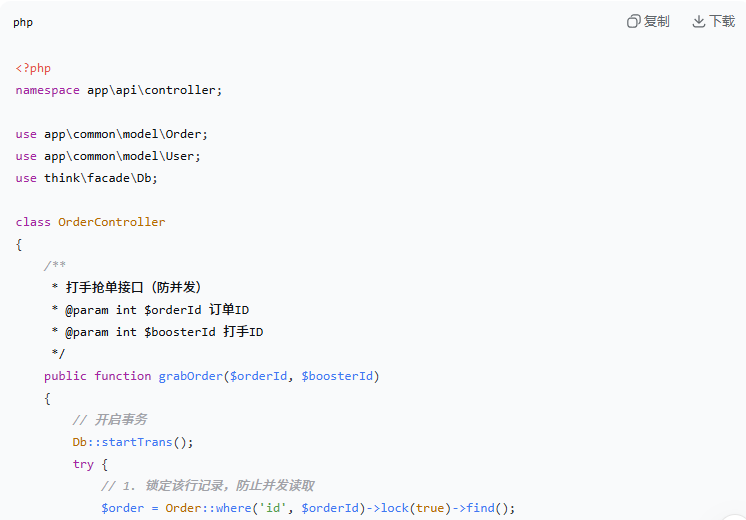This screenshot has height=520, width=746.
Task: Click the startTrans method call
Action: coord(137,442)
